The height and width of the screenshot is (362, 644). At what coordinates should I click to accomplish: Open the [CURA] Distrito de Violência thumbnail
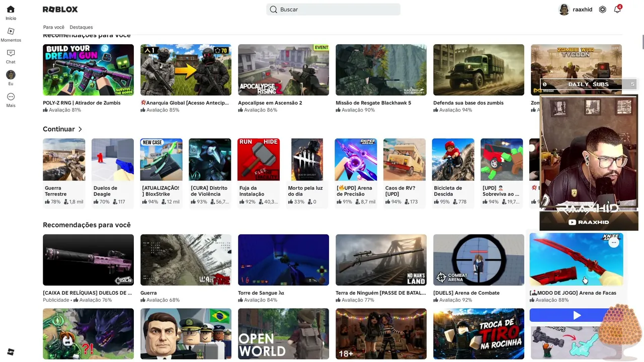click(x=210, y=159)
